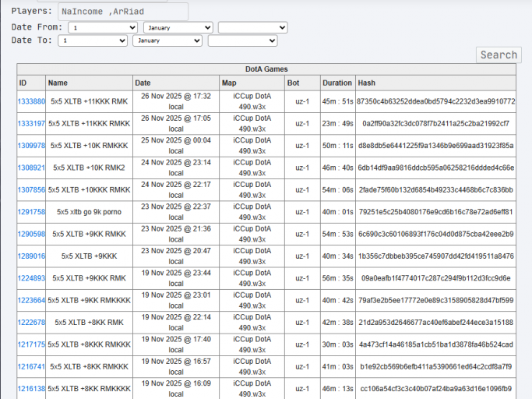Open game ID 1291758
This screenshot has height=399, width=532.
31,211
